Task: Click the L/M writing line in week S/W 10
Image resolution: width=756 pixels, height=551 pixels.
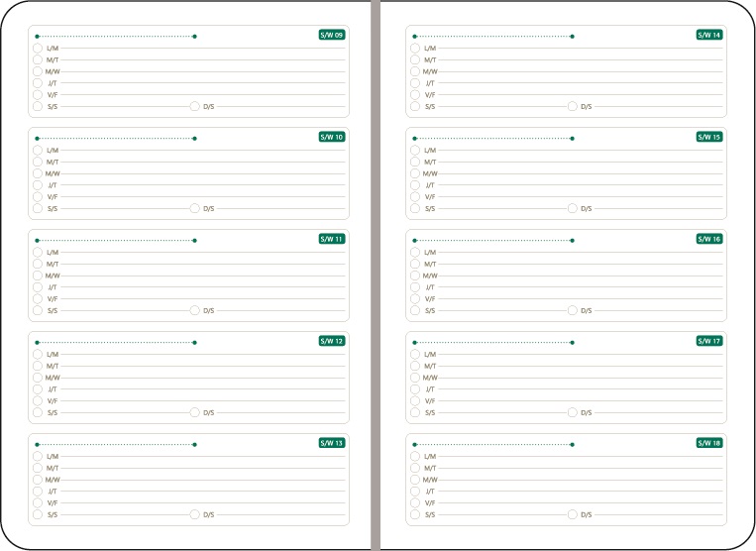Action: pyautogui.click(x=203, y=151)
